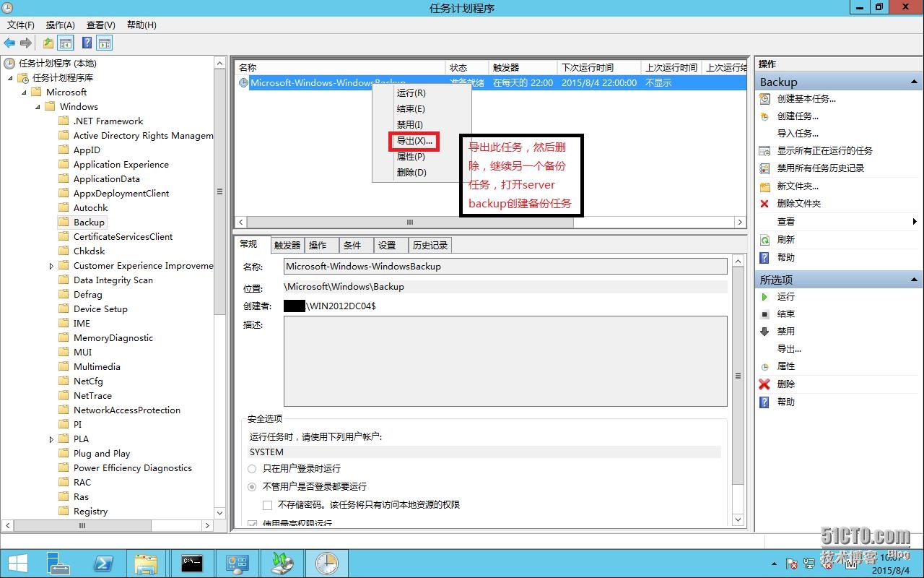Open File Explorer from taskbar
The image size is (924, 578).
tap(147, 564)
